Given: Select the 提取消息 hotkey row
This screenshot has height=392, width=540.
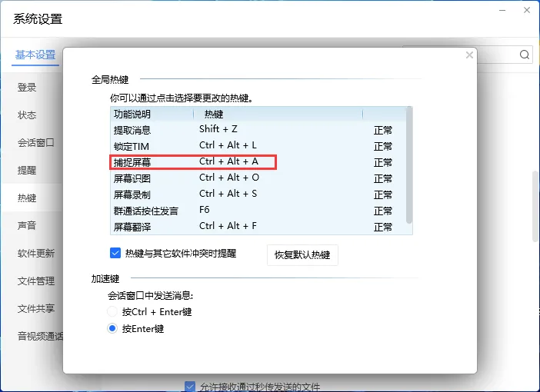Looking at the screenshot, I should [258, 130].
